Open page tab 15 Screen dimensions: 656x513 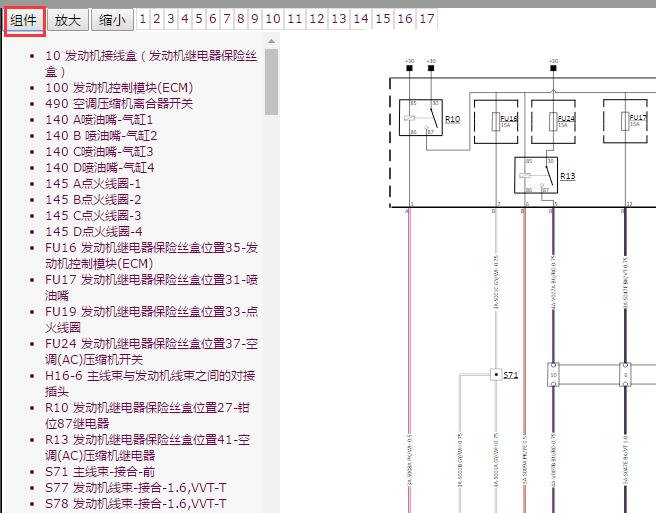383,19
